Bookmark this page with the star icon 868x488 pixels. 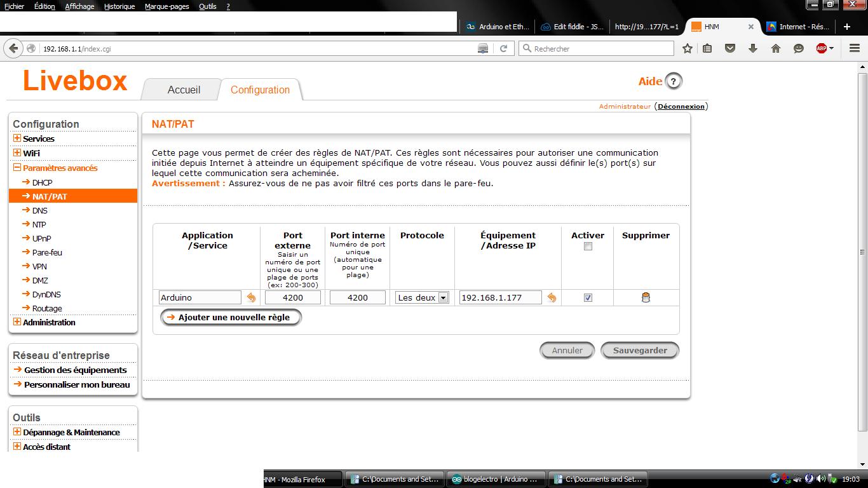point(687,48)
